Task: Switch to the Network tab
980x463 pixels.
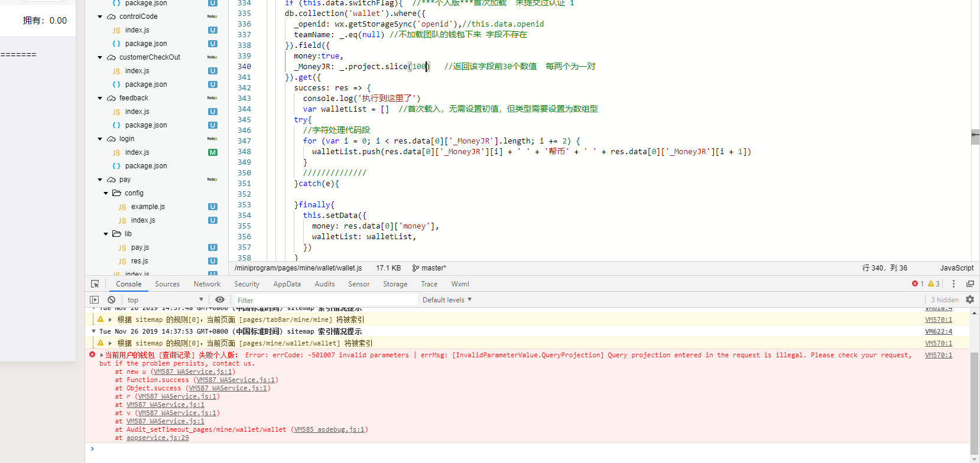Action: [x=207, y=284]
